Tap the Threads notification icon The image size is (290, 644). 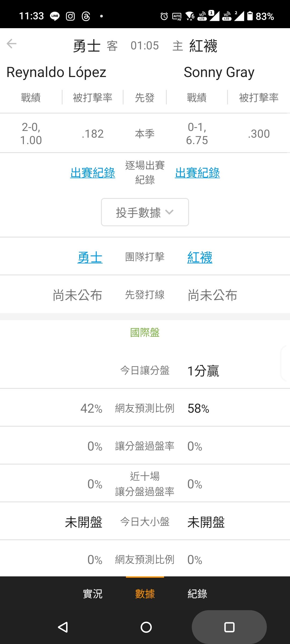coord(86,16)
